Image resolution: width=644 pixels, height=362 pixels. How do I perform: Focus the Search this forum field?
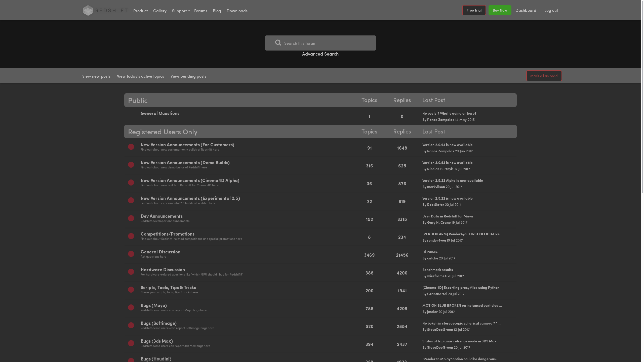point(320,43)
